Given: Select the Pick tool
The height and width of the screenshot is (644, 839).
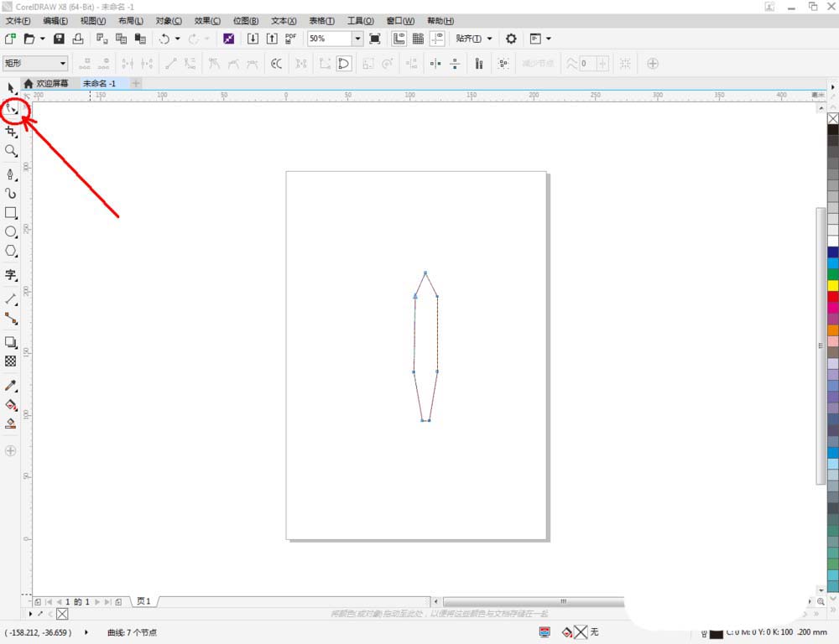Looking at the screenshot, I should (11, 88).
